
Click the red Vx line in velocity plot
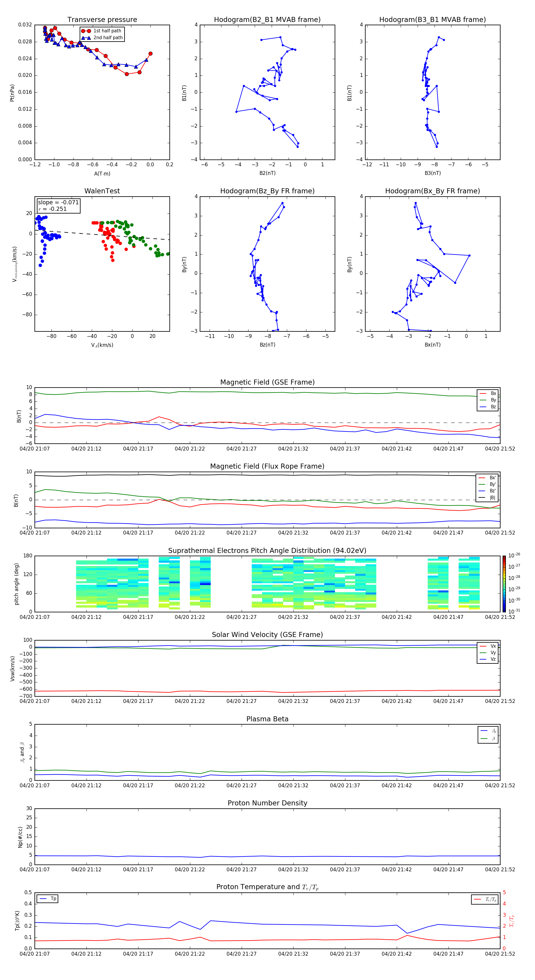(267, 691)
